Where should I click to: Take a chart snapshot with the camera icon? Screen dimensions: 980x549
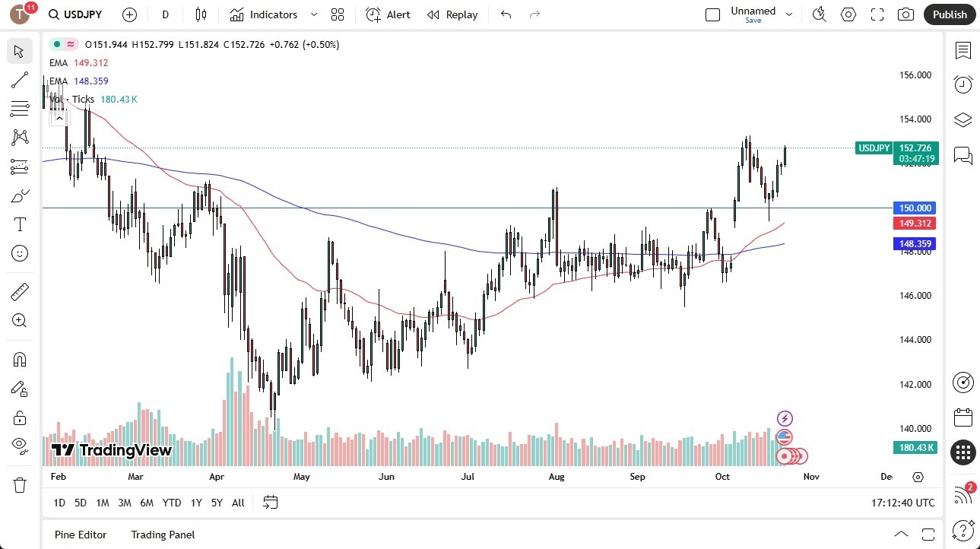[905, 14]
